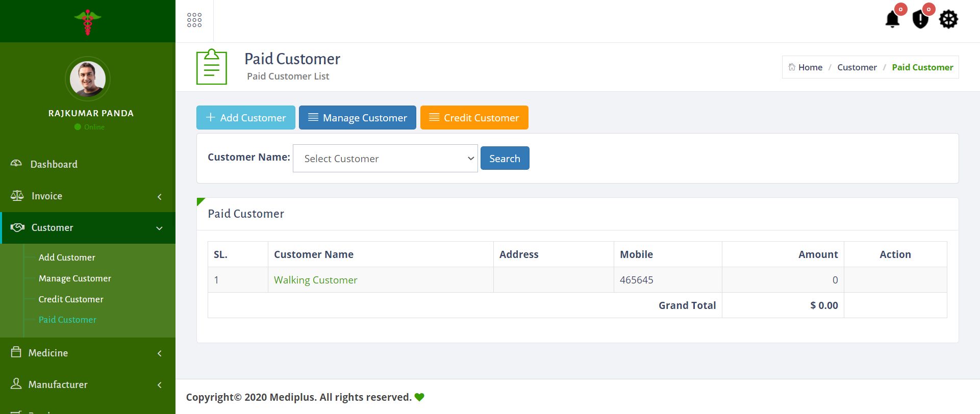Go to Dashboard in the sidebar
The image size is (980, 414).
pos(54,164)
